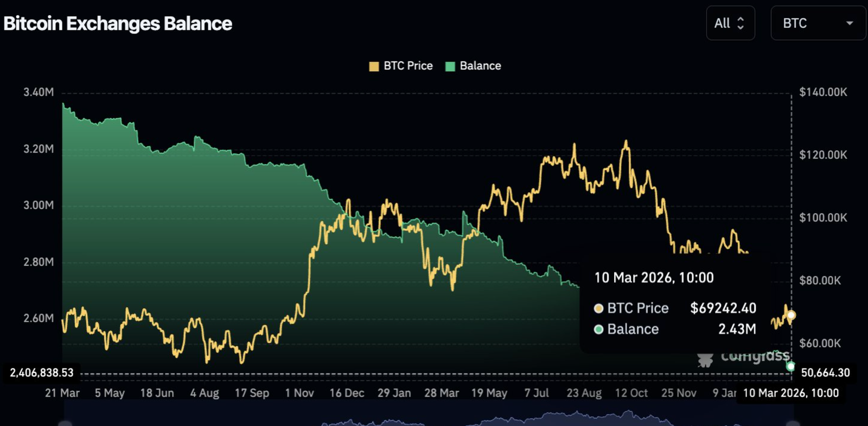Image resolution: width=868 pixels, height=426 pixels.
Task: Toggle the Balance legend series
Action: [480, 66]
